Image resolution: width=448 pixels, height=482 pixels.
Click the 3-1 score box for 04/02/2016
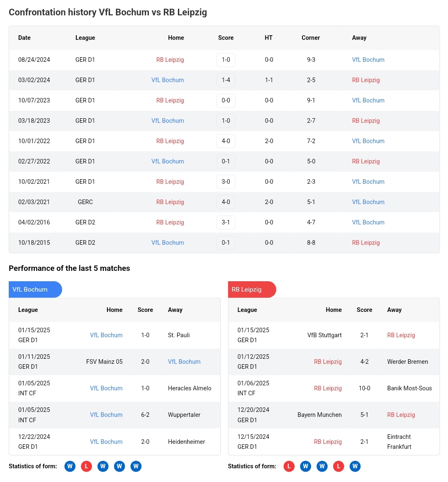[226, 222]
